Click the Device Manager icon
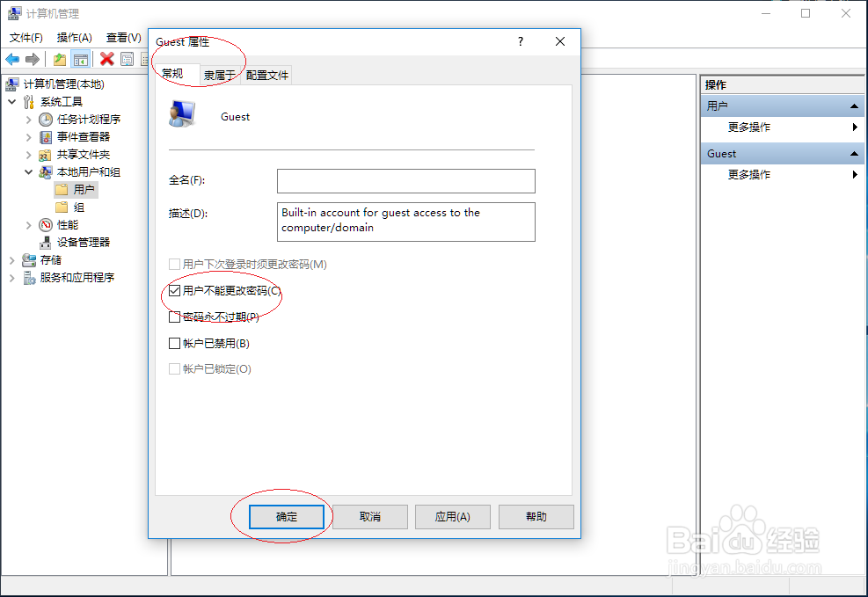The image size is (868, 597). 46,243
